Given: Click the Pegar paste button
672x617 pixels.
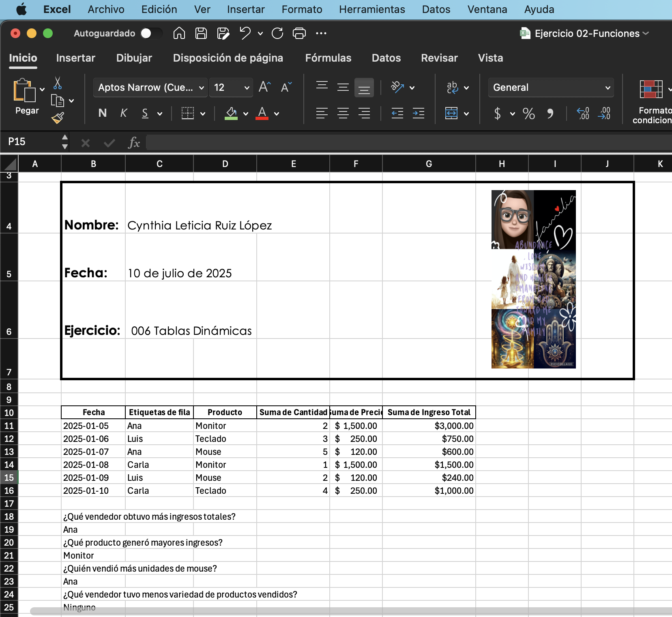Looking at the screenshot, I should [25, 96].
